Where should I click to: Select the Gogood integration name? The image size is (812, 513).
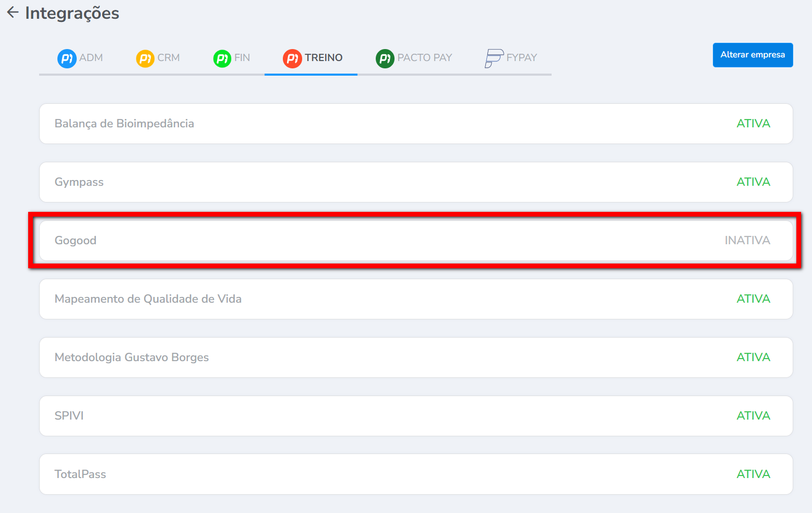click(x=76, y=241)
